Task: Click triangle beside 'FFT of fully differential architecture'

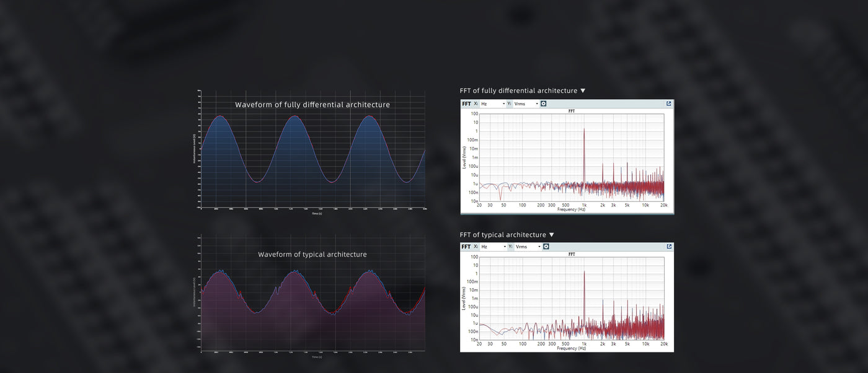Action: tap(582, 91)
